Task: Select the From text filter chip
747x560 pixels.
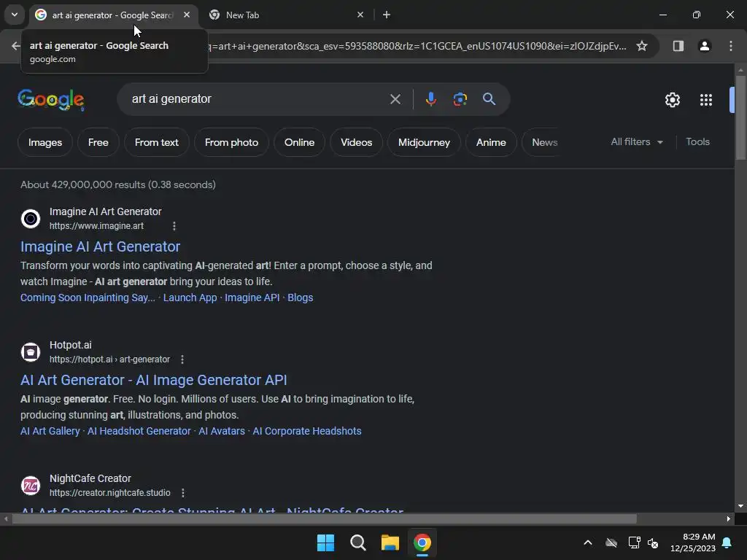Action: 156,142
